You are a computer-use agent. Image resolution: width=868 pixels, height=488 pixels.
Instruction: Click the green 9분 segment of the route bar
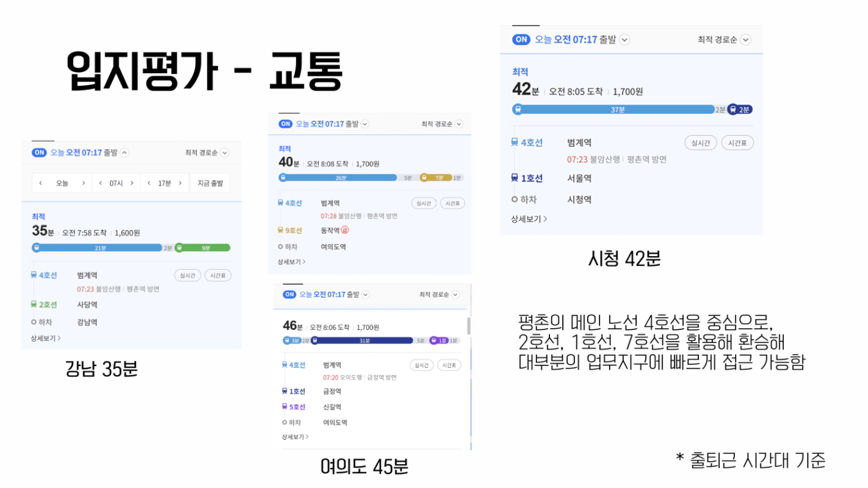[202, 247]
